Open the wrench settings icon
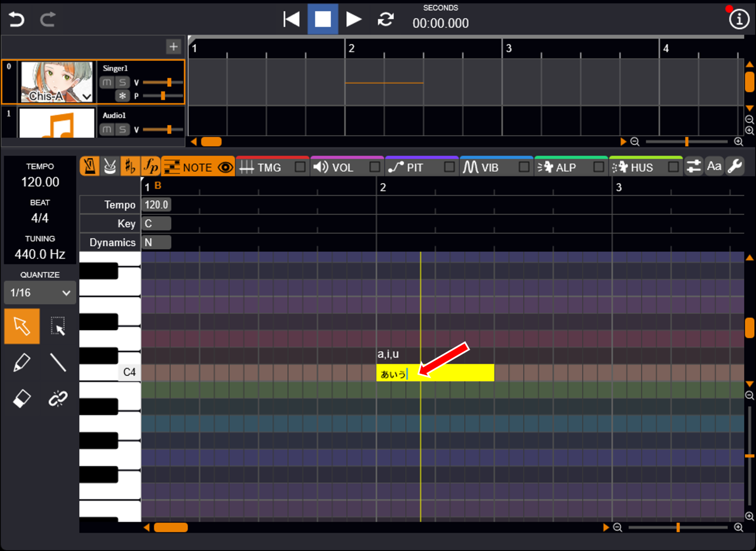Viewport: 756px width, 551px height. 734,167
